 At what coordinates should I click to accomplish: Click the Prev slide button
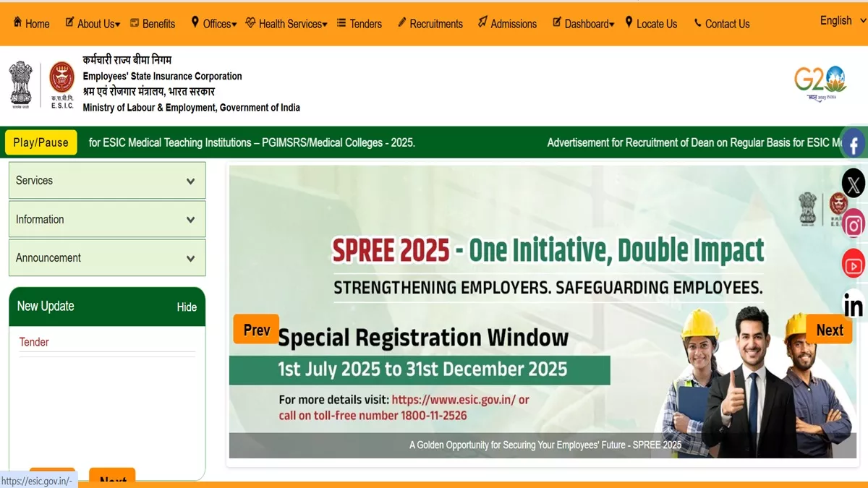(256, 330)
